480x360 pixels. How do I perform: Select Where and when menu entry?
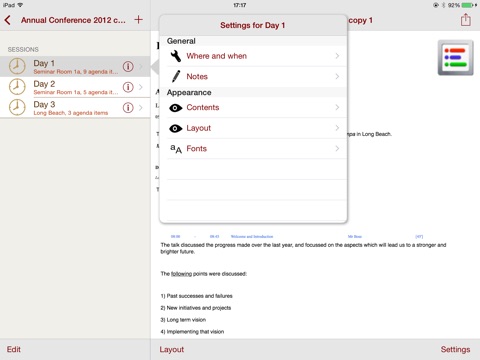click(253, 56)
